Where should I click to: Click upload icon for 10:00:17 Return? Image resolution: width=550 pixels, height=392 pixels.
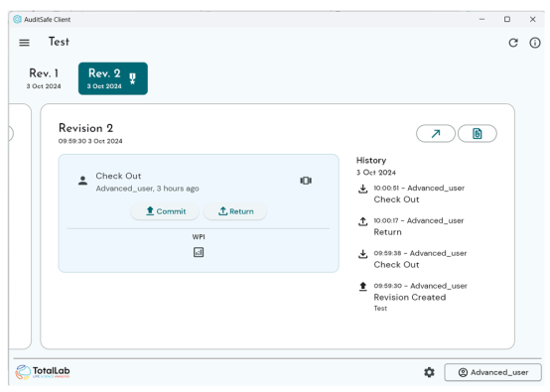(x=363, y=221)
